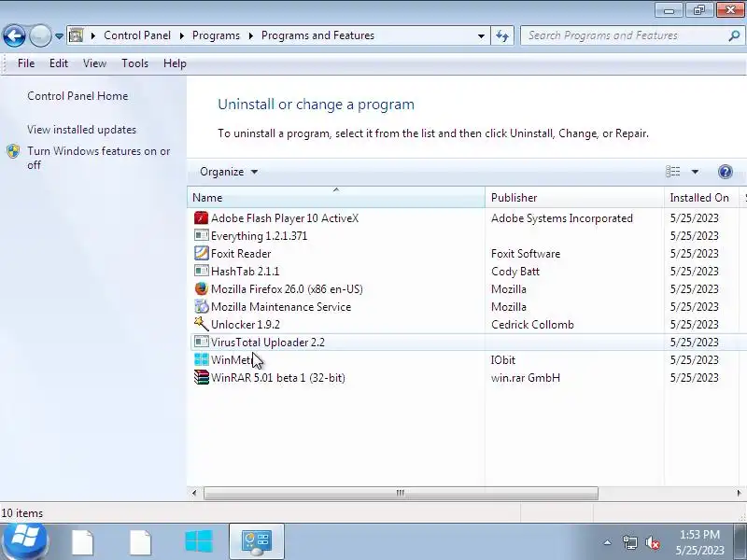The height and width of the screenshot is (560, 747).
Task: Sort by the Name column header
Action: pos(336,198)
